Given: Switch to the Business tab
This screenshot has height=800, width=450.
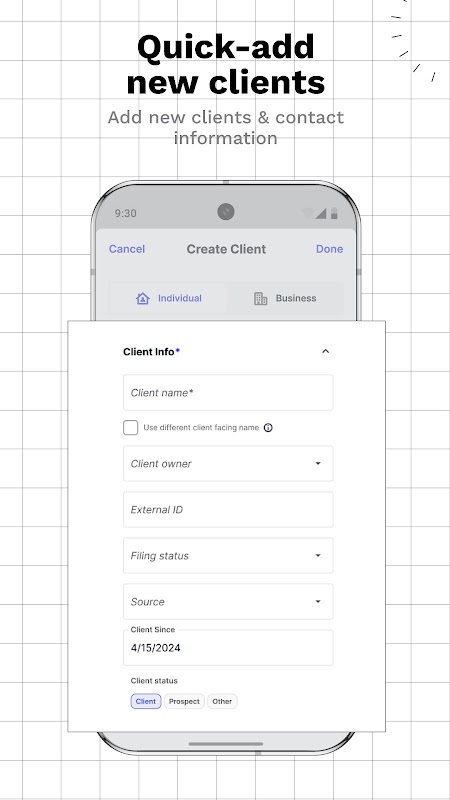Looking at the screenshot, I should pos(285,298).
